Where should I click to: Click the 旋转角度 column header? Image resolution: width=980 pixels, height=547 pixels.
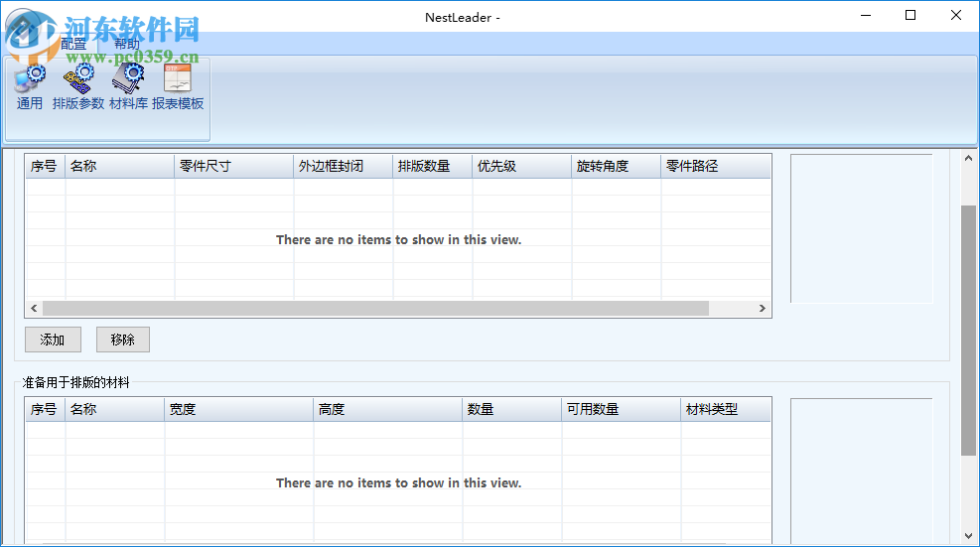click(617, 167)
